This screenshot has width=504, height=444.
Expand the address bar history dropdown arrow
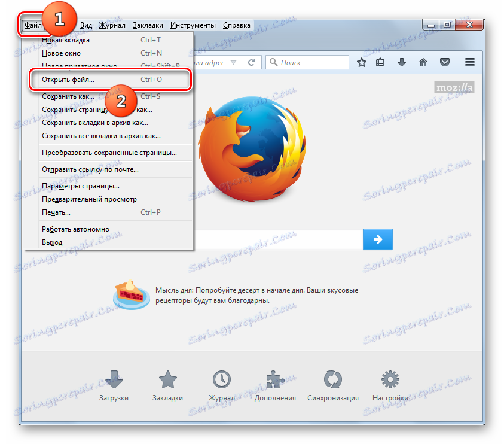click(x=234, y=62)
